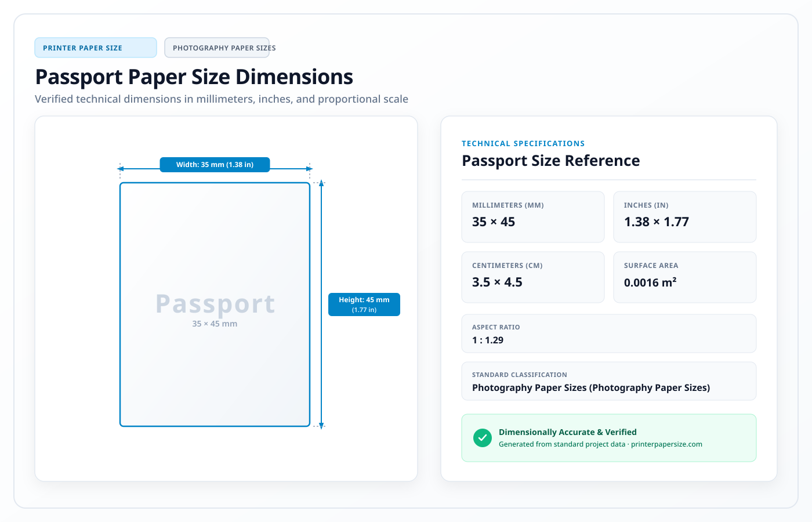Click the 35 × 45 mm diagram caption
Image resolution: width=812 pixels, height=522 pixels.
pos(215,324)
